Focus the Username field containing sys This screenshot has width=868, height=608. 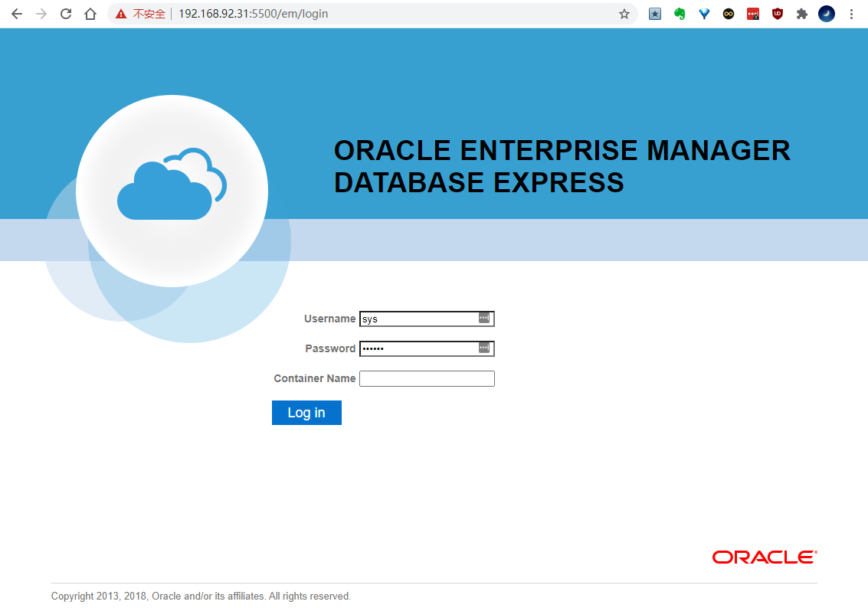(427, 319)
